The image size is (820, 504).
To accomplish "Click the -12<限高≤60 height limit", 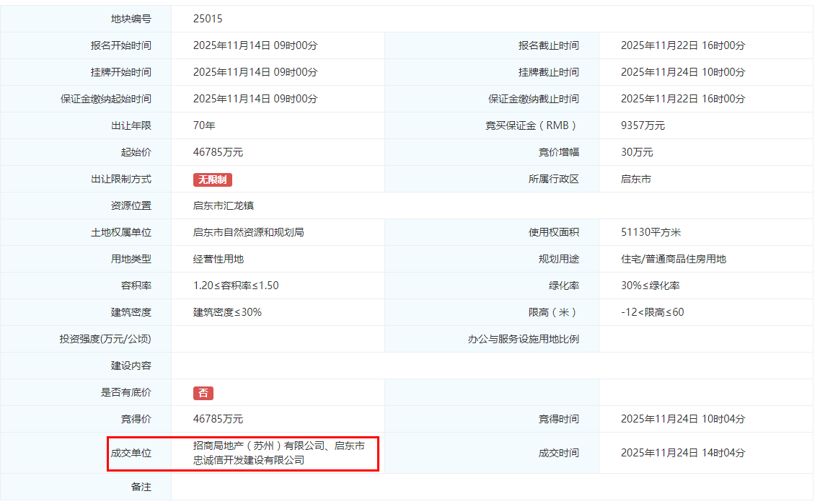I will coord(652,312).
